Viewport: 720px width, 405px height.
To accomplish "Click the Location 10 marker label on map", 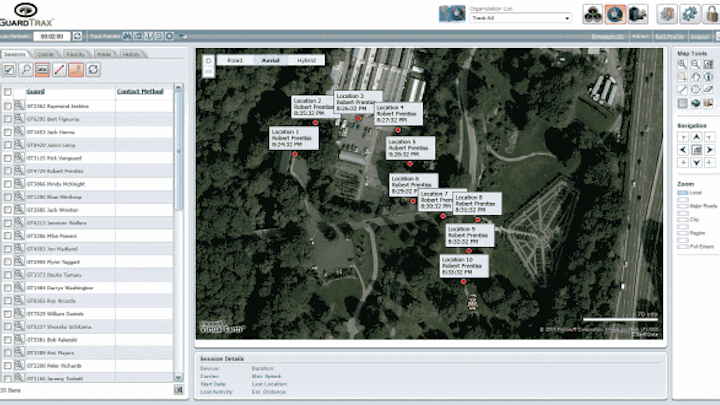I will 464,266.
